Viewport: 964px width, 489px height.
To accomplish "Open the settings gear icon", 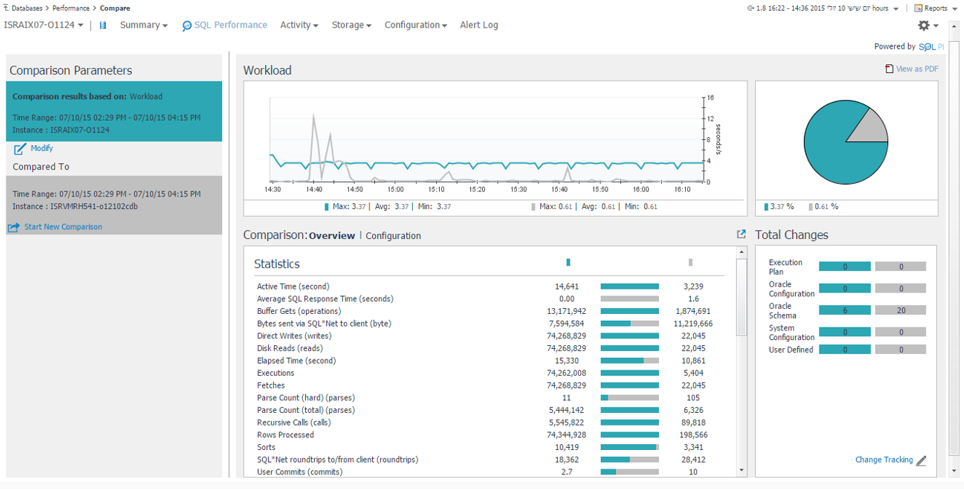I will click(923, 25).
